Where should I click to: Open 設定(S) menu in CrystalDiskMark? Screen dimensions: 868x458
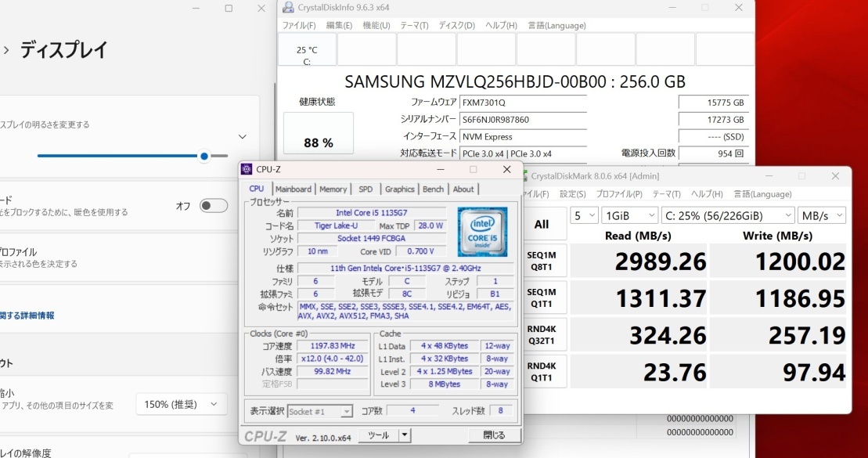572,194
